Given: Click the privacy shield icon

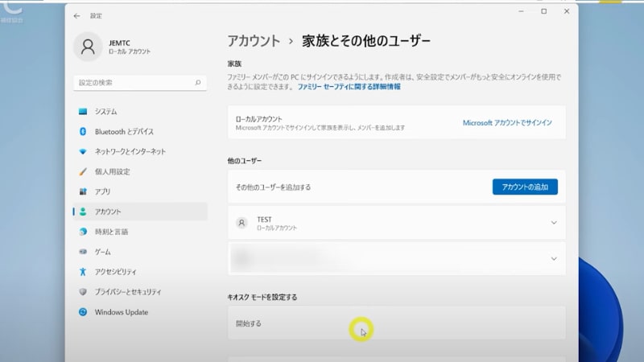Looking at the screenshot, I should pyautogui.click(x=83, y=292).
